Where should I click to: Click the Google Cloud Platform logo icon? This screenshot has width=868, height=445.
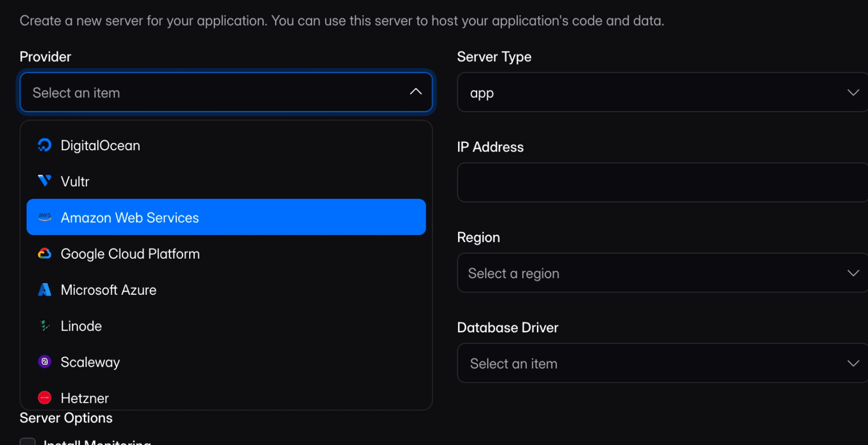click(45, 254)
